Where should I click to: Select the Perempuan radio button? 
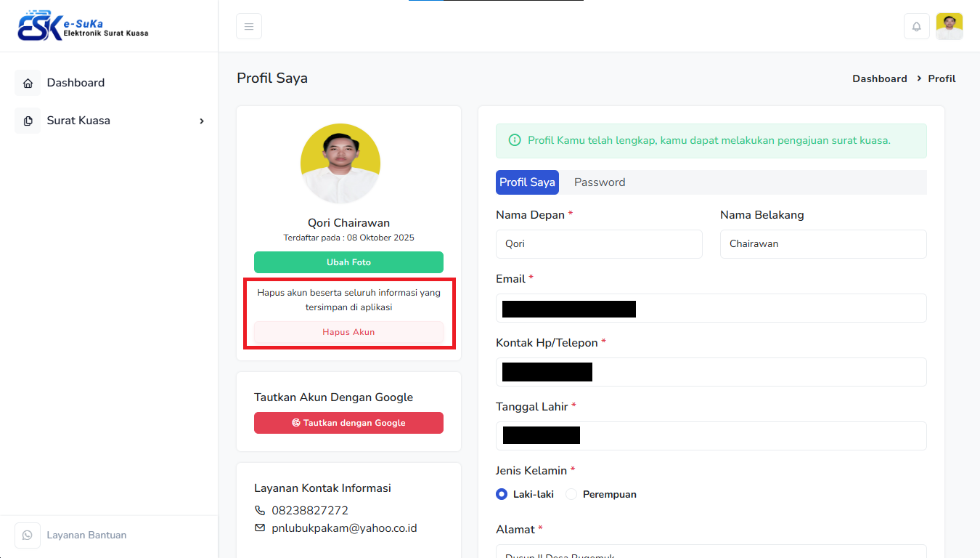571,494
